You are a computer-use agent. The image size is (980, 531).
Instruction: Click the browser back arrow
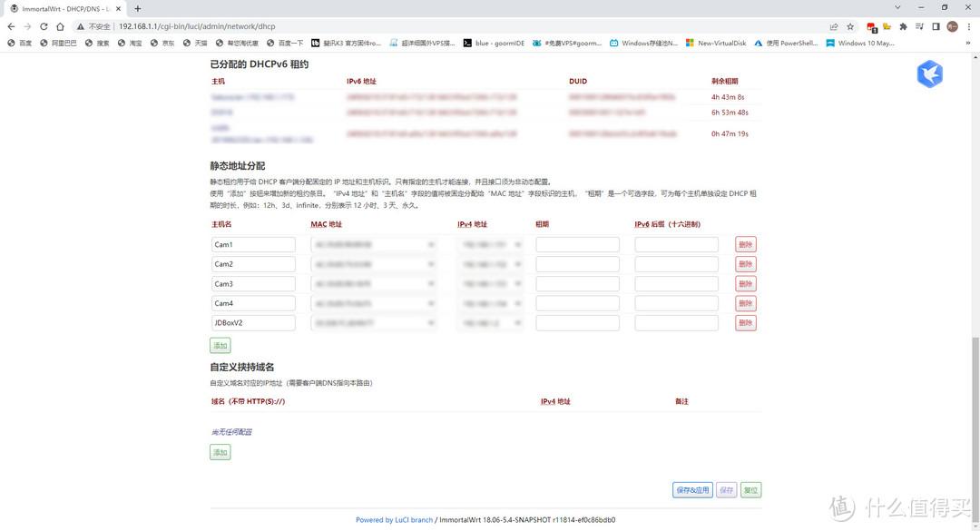11,26
